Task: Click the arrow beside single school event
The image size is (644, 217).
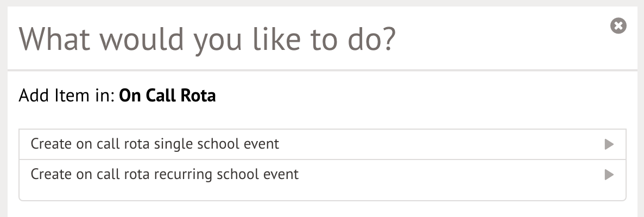Action: pyautogui.click(x=609, y=144)
